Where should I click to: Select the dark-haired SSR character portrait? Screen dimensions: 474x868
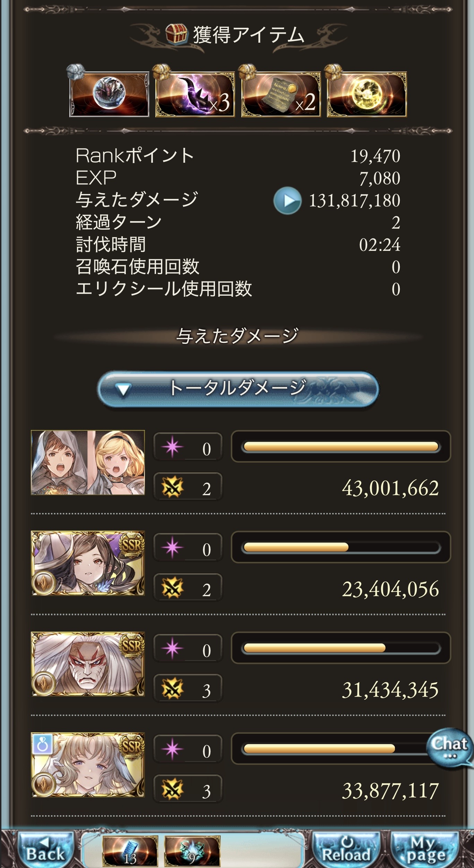tap(88, 563)
